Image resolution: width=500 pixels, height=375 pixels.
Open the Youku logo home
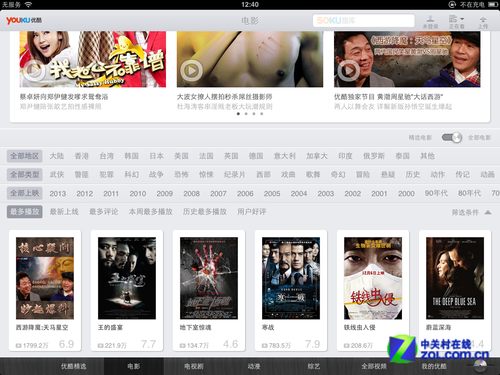pos(24,21)
